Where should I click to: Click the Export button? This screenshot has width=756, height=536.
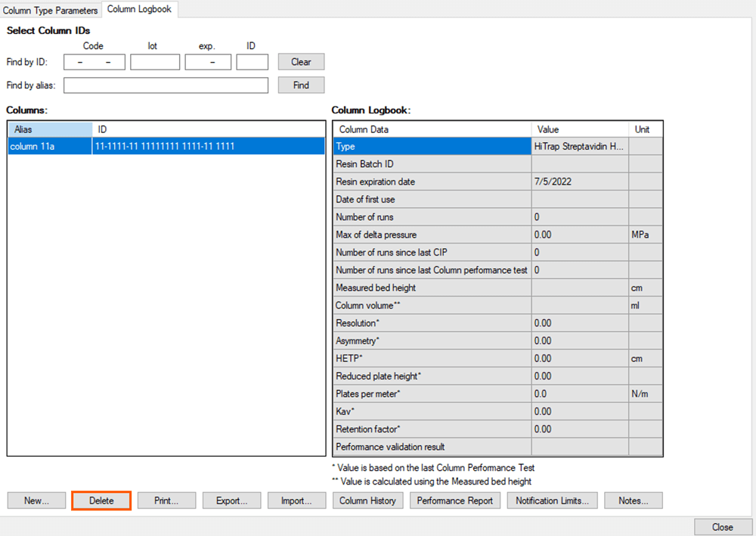coord(231,500)
